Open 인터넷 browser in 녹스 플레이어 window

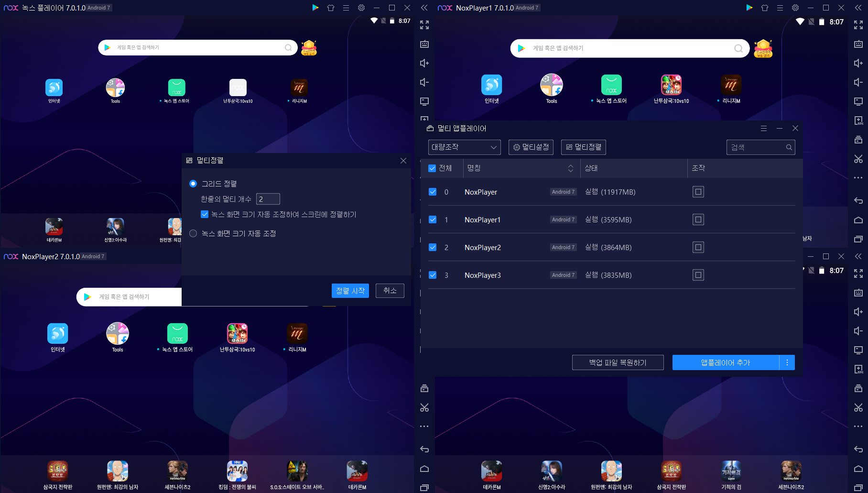tap(54, 91)
